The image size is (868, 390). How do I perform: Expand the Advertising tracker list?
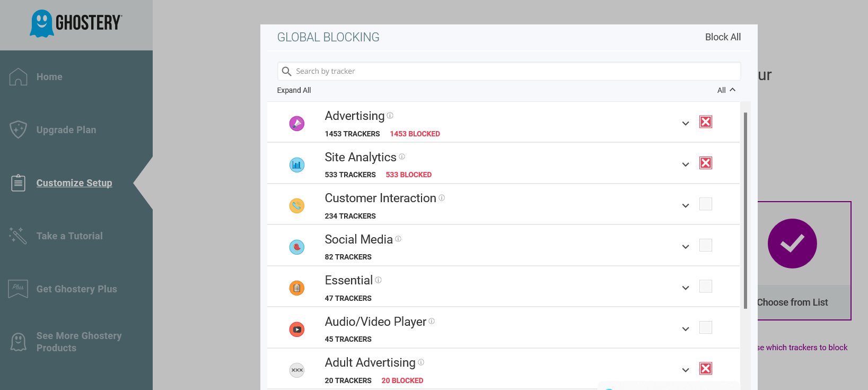[x=686, y=124]
